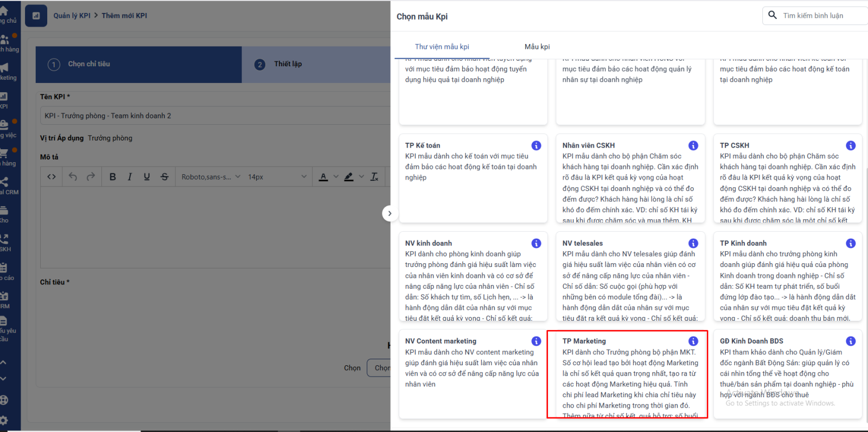The image size is (868, 432).
Task: Open info for NV telesales template
Action: pos(693,243)
